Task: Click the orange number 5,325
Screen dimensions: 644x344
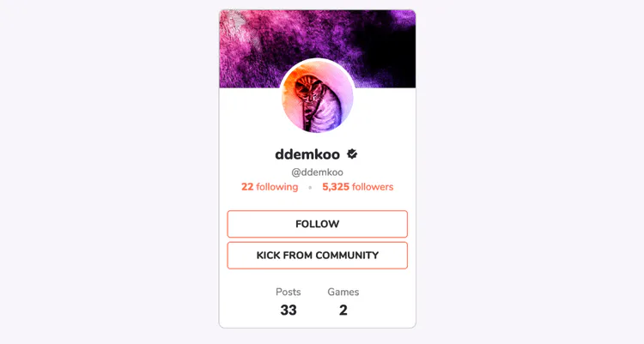Action: pos(336,187)
